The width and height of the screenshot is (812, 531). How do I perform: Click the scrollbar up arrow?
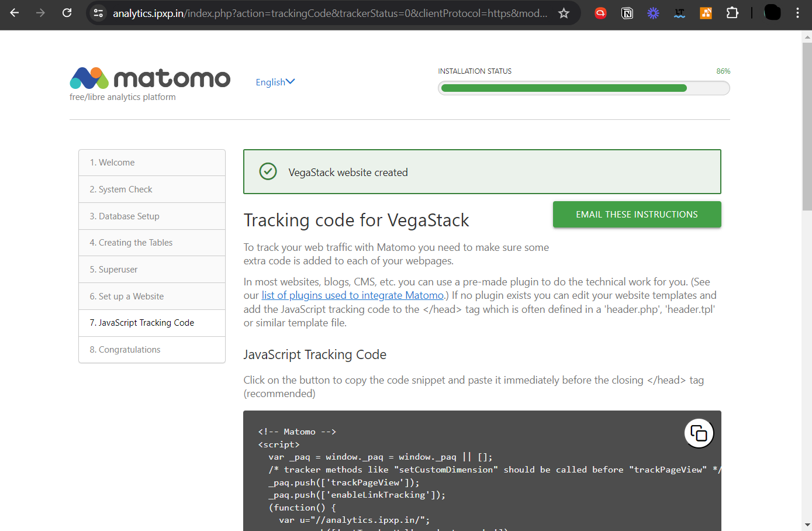click(x=807, y=37)
